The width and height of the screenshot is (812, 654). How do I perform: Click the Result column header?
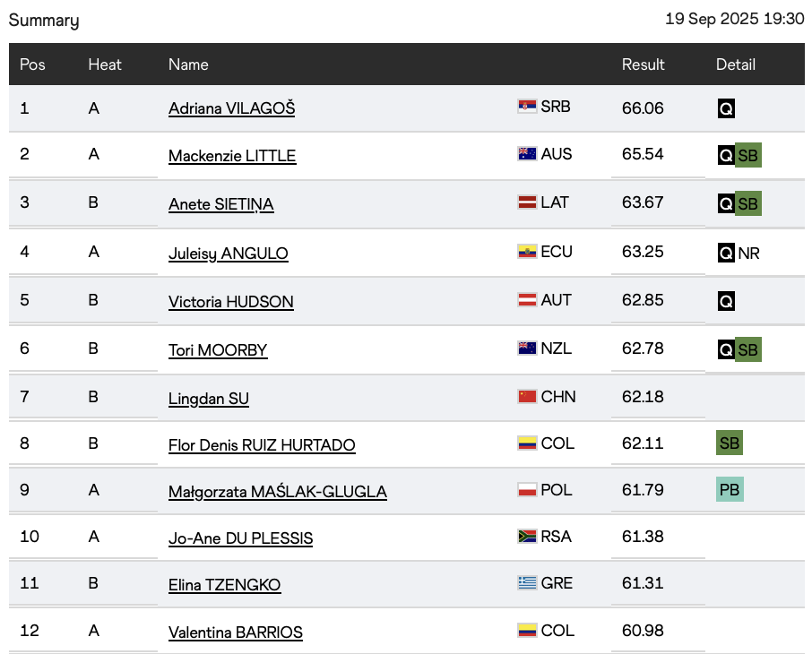[x=643, y=65]
